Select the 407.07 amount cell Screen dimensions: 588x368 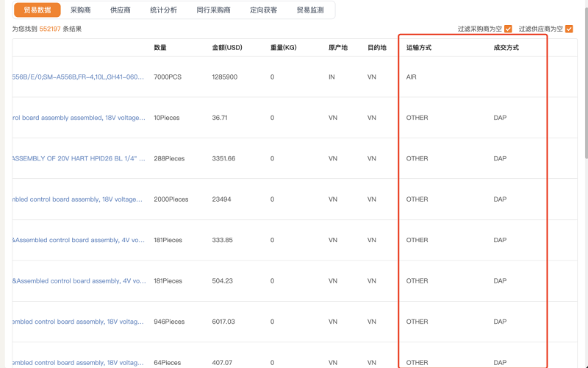[223, 363]
